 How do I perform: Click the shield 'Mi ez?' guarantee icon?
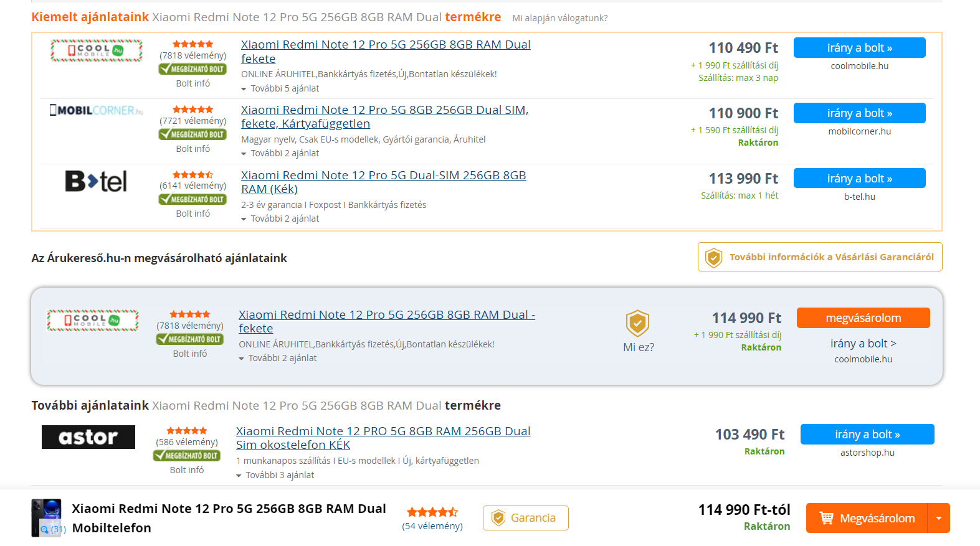click(637, 324)
